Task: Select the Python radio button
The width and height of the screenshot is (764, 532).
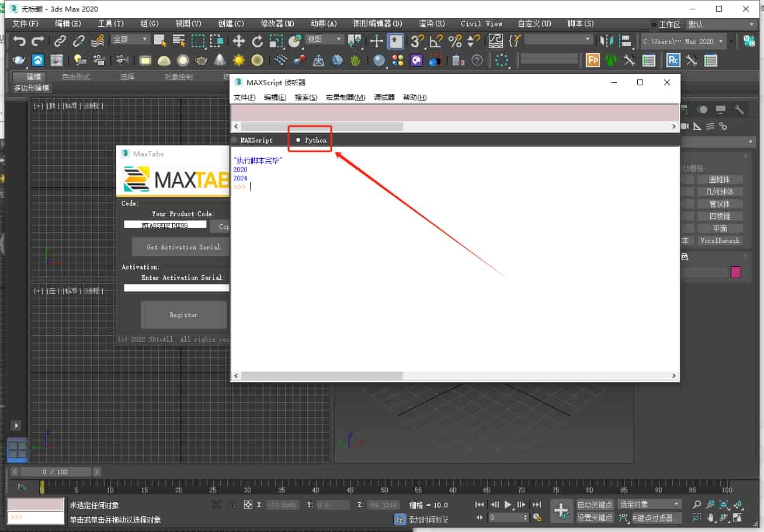Action: (311, 140)
